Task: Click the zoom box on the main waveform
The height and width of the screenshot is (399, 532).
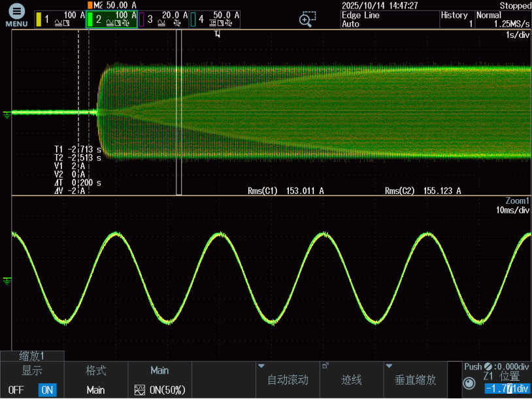Action: click(x=178, y=112)
